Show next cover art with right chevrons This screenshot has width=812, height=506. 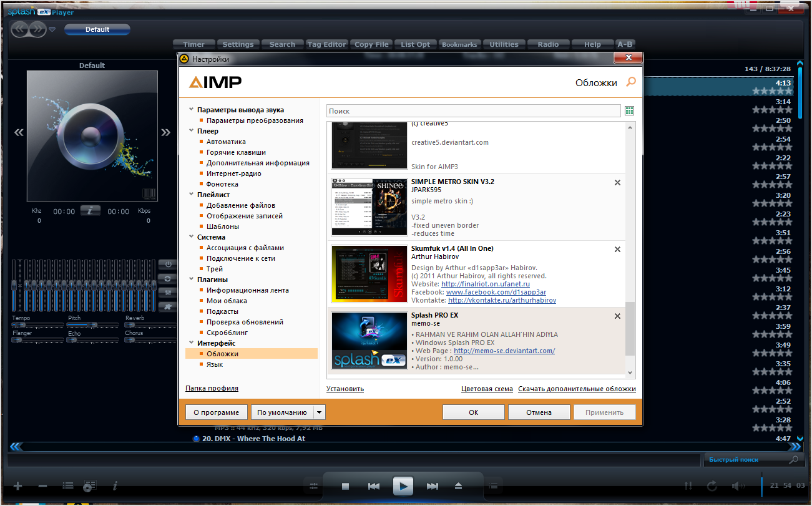[x=165, y=132]
